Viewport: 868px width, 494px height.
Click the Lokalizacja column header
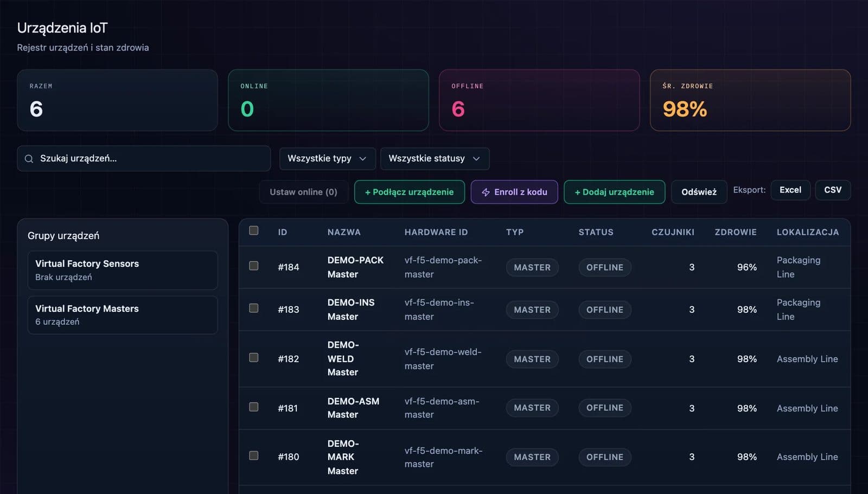tap(808, 232)
